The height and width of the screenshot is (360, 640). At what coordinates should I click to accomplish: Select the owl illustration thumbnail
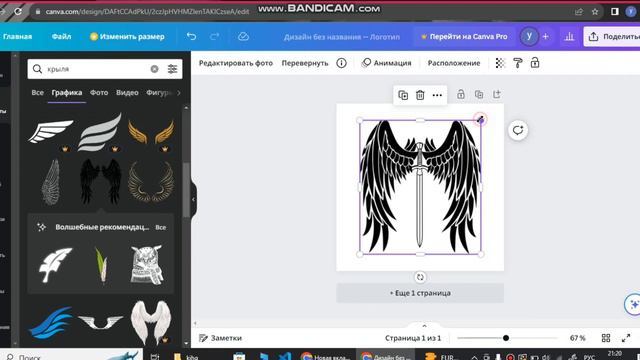[x=147, y=264]
